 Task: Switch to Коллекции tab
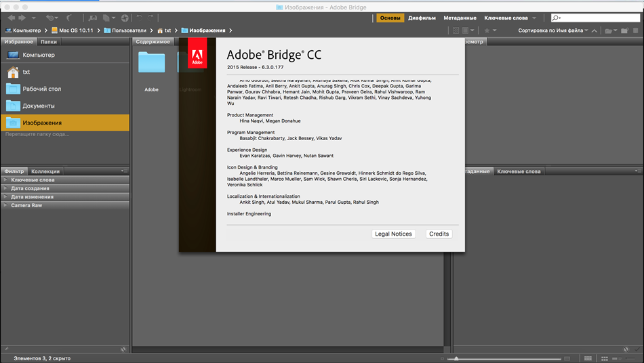pos(45,171)
